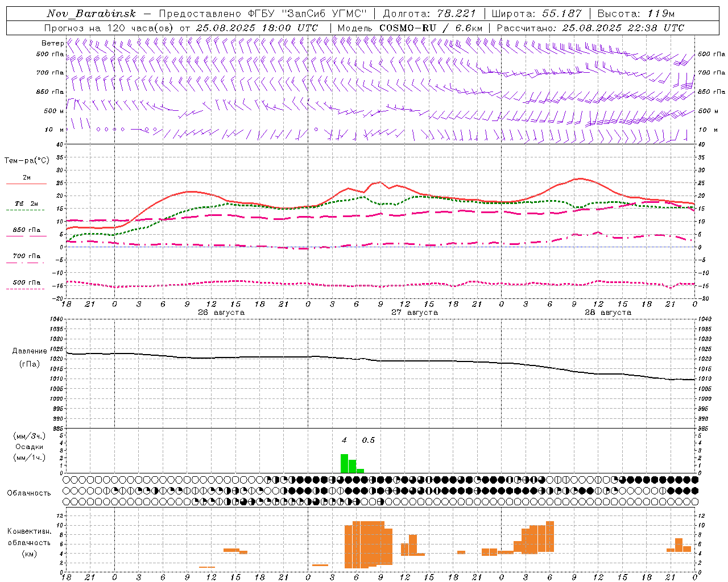This screenshot has height=582, width=728.
Task: Click the Давление pressure label
Action: [30, 351]
